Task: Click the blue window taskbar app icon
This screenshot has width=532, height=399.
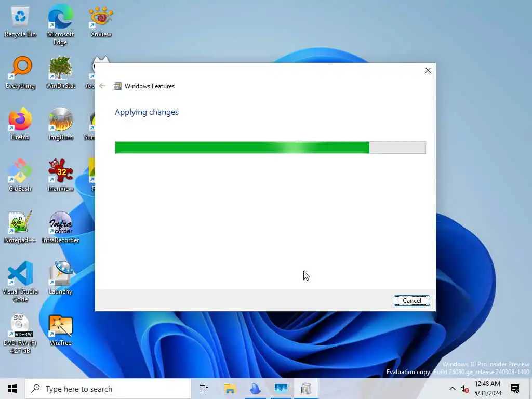Action: coord(281,389)
